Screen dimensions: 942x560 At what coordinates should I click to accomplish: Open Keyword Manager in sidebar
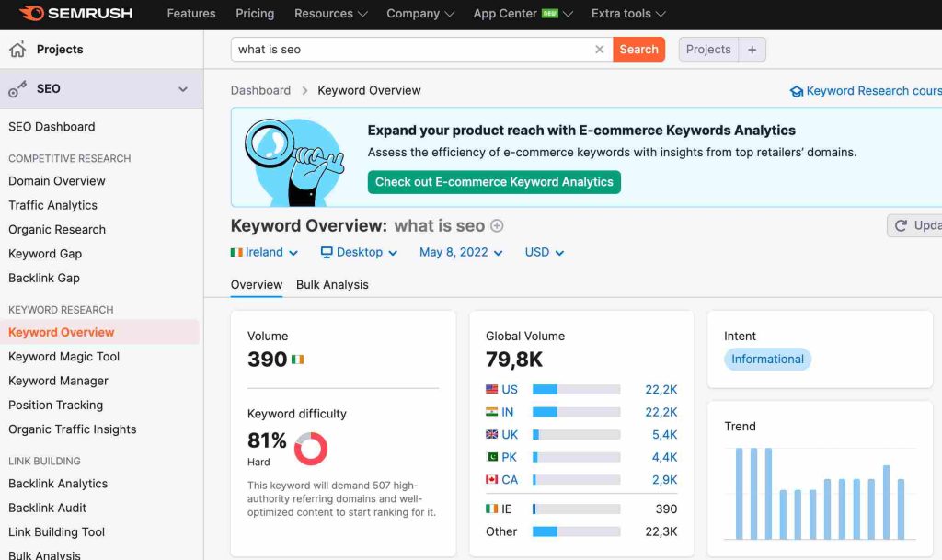coord(58,381)
